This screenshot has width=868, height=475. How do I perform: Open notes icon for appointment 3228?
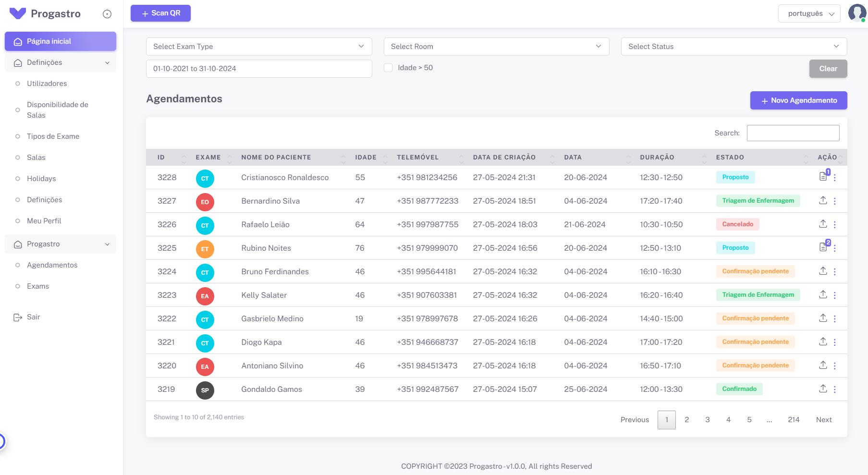(x=823, y=176)
